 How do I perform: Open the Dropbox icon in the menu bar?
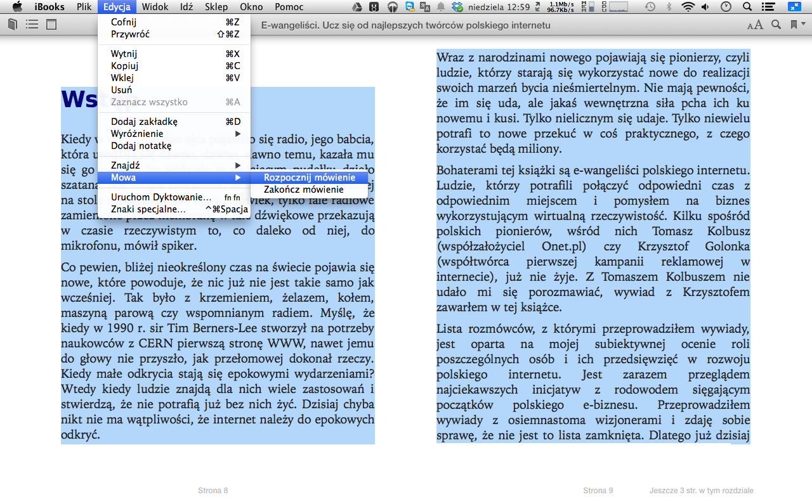coord(457,7)
